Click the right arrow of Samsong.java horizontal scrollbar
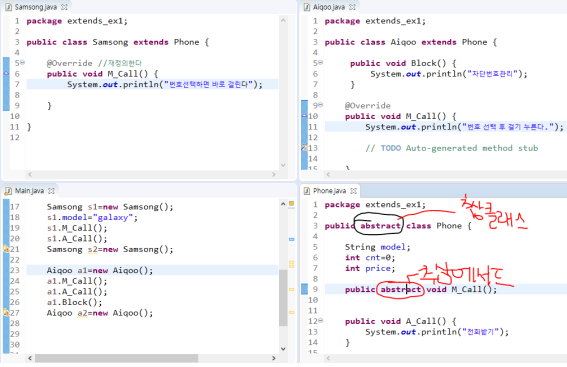The height and width of the screenshot is (367, 567). pyautogui.click(x=274, y=174)
